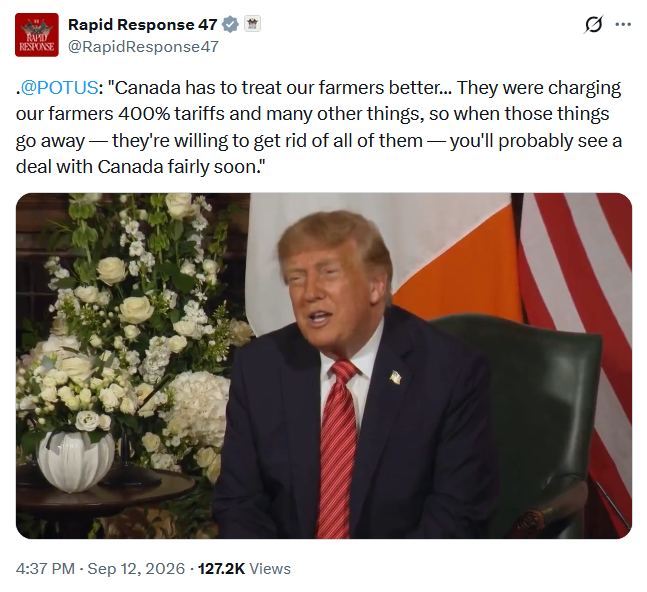The width and height of the screenshot is (647, 592).
Task: Open the three-dot more options menu
Action: [x=623, y=24]
